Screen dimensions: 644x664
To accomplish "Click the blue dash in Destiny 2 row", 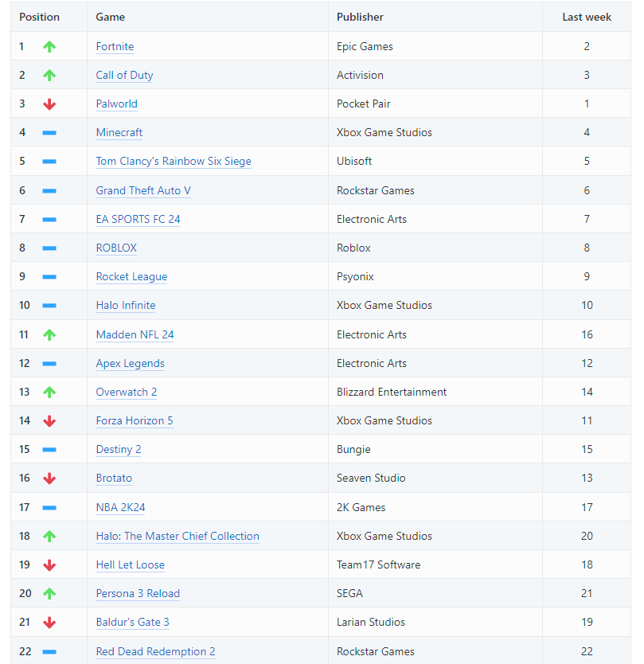I will coord(49,450).
